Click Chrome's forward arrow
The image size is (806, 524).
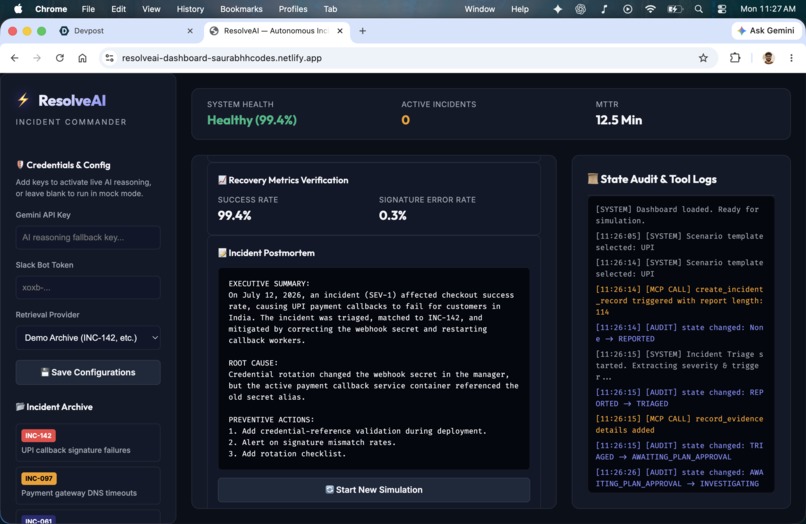pos(37,58)
